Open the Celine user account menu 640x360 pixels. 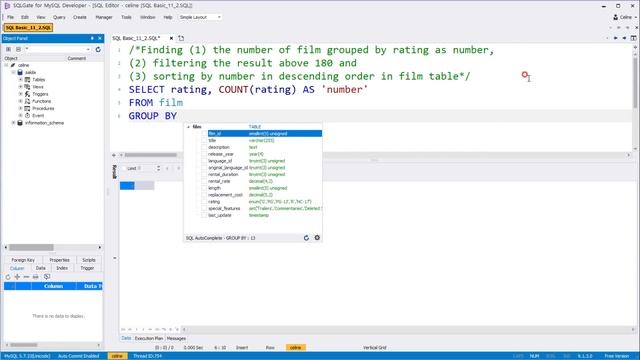pyautogui.click(x=624, y=17)
